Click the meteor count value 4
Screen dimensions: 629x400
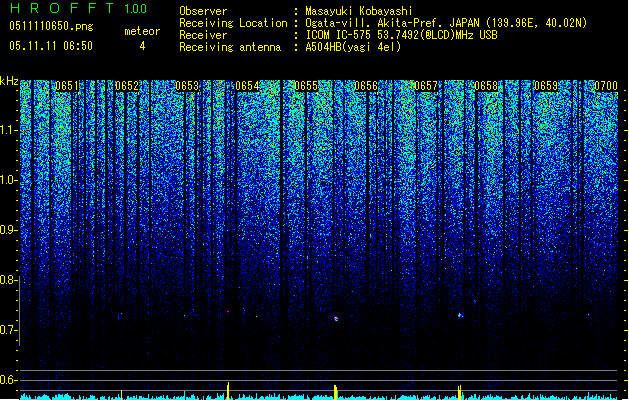(x=142, y=46)
